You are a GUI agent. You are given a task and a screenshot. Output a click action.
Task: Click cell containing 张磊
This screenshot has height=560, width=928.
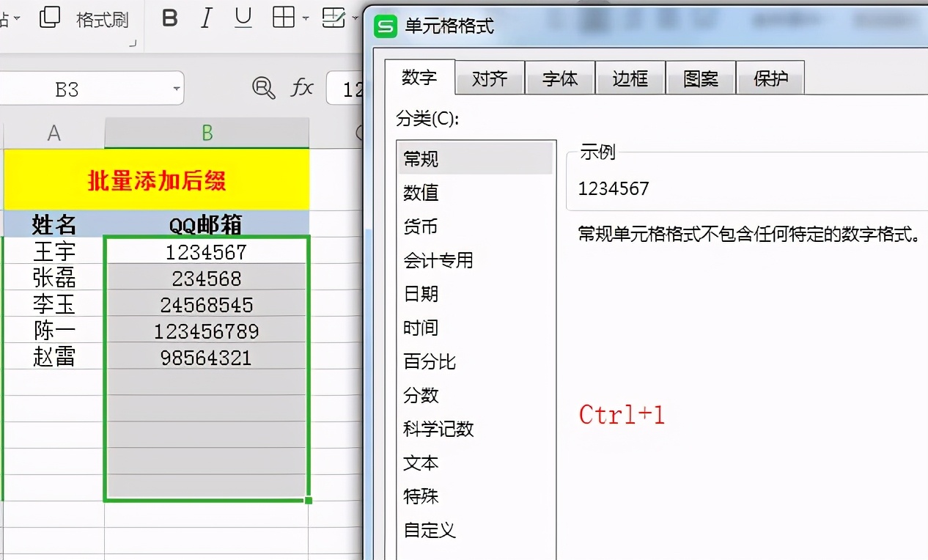(x=54, y=277)
